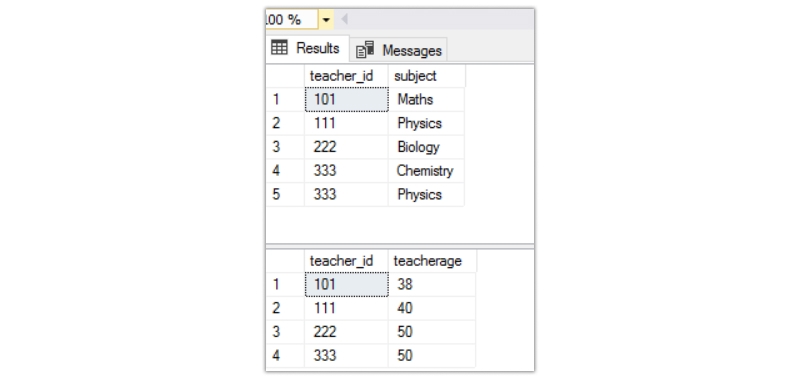Select the Results tab
800x380 pixels.
click(307, 48)
